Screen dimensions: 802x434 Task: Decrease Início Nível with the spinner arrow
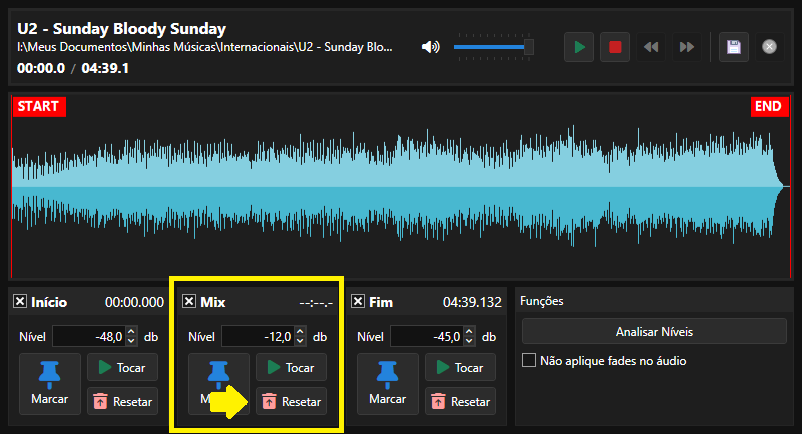pos(130,341)
